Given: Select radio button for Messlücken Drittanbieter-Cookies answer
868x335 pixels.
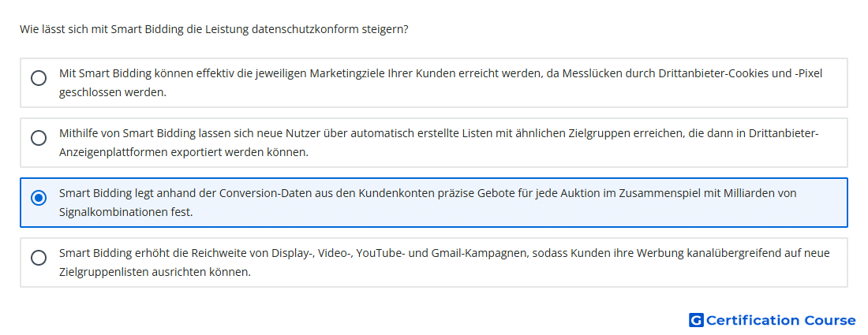Looking at the screenshot, I should coord(39,78).
